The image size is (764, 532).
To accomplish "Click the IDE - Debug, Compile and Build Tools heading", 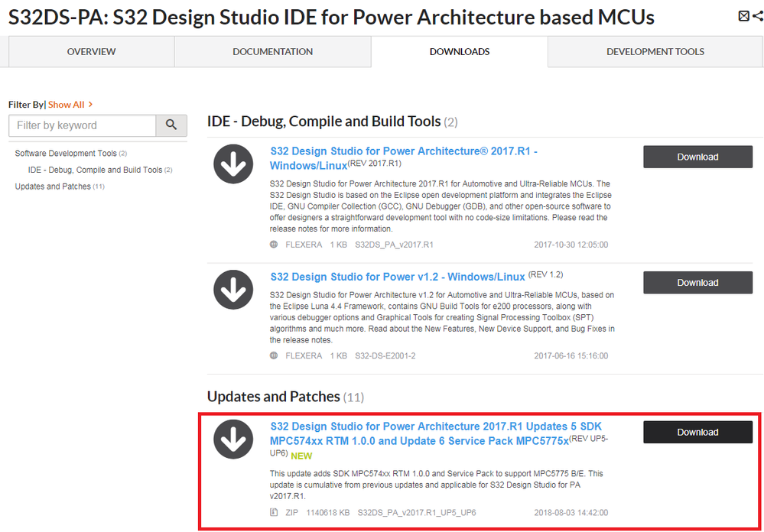I will tap(324, 122).
